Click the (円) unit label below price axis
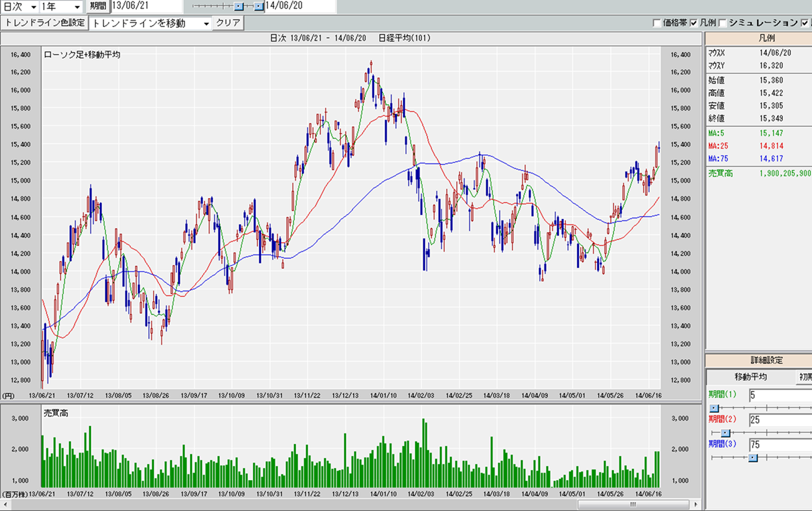This screenshot has height=511, width=812. 8,395
